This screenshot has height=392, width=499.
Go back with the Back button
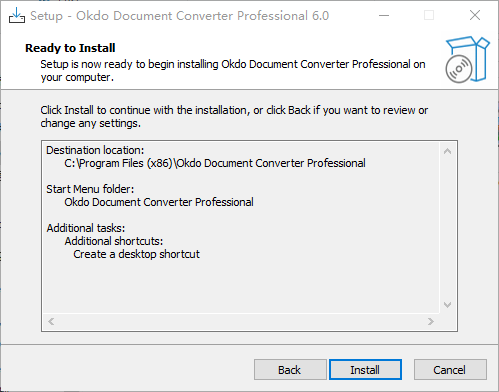point(290,369)
